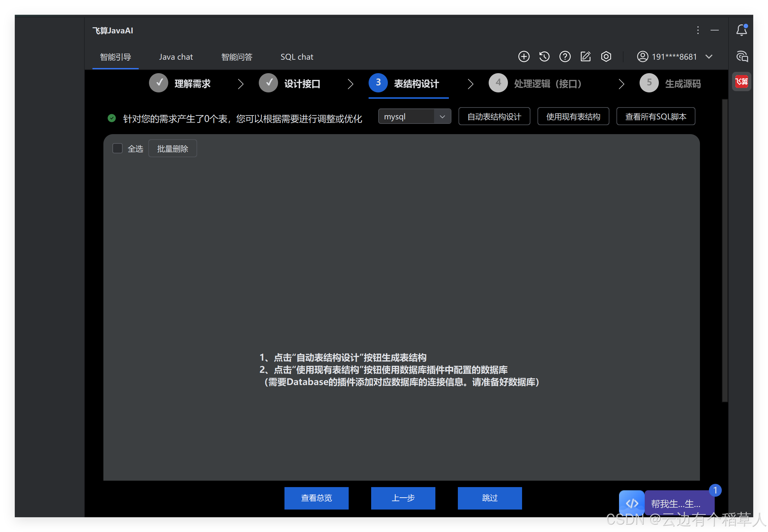Click the vertical scrollbar of the panel
This screenshot has width=768, height=532.
(725, 251)
